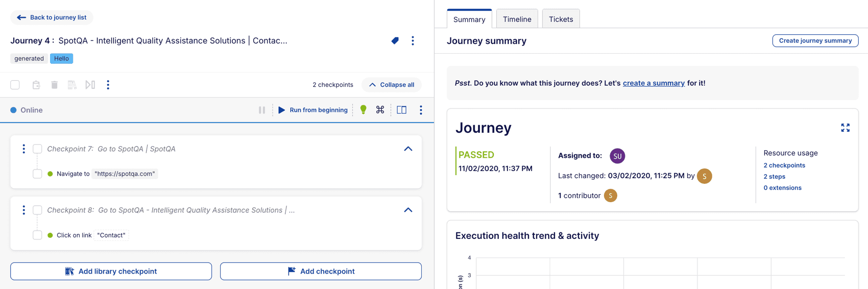Click the command key shortcuts icon
This screenshot has height=289, width=868.
[x=380, y=110]
